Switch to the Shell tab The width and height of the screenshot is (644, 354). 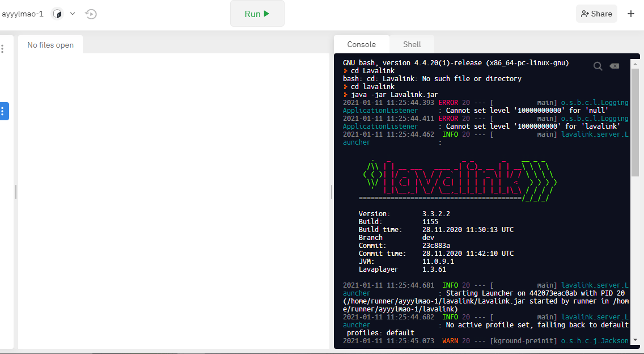click(x=412, y=44)
